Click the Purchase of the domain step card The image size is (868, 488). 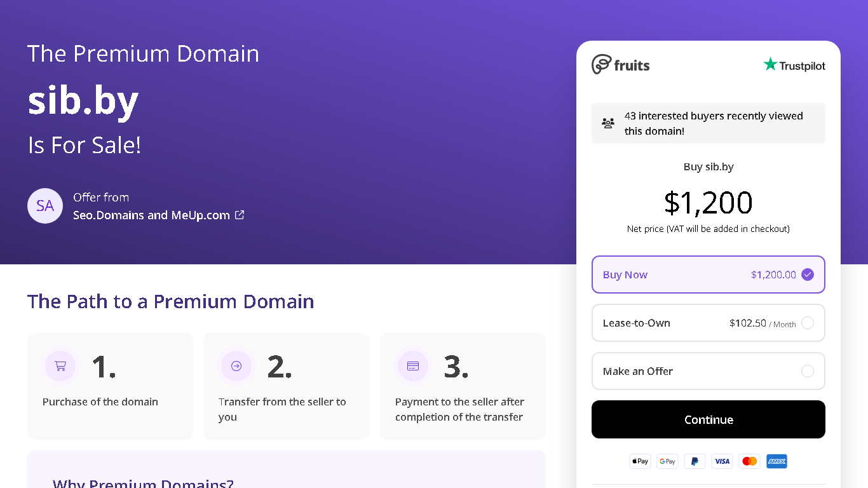click(x=110, y=386)
